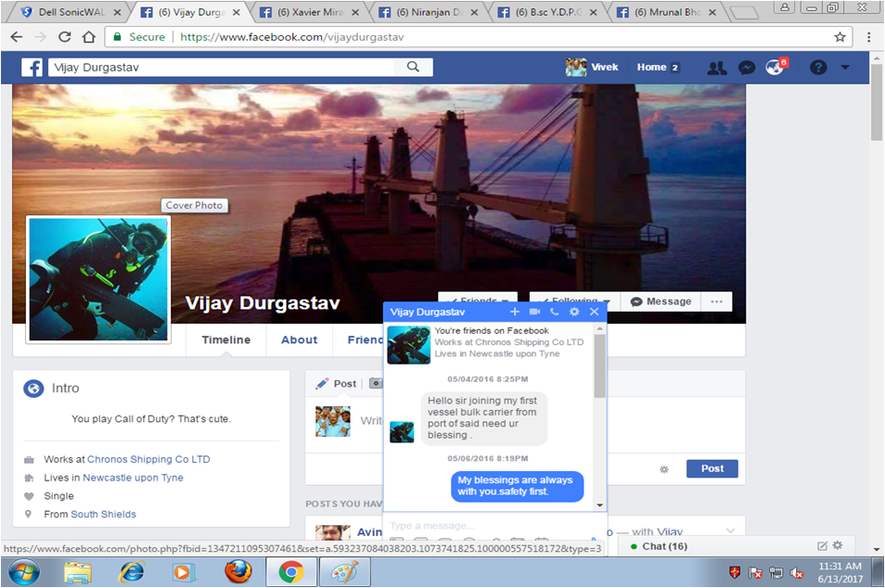Add friends to chat with plus icon
The width and height of the screenshot is (885, 588).
(x=515, y=313)
